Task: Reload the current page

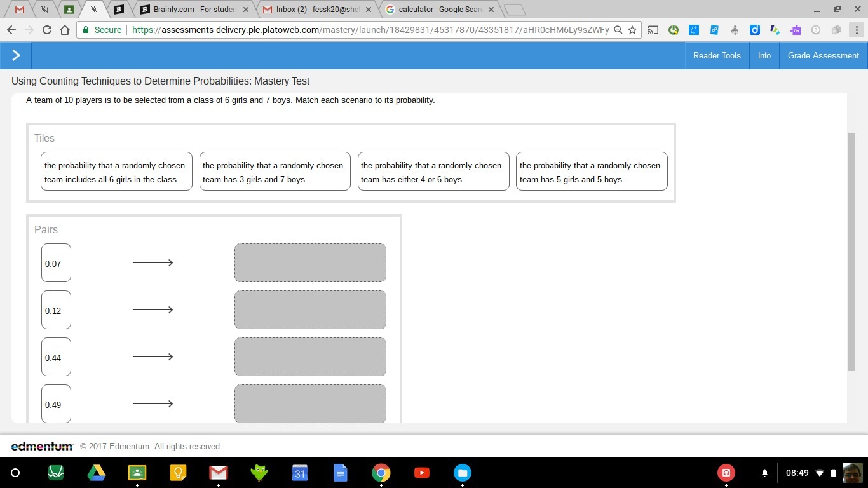Action: [46, 30]
